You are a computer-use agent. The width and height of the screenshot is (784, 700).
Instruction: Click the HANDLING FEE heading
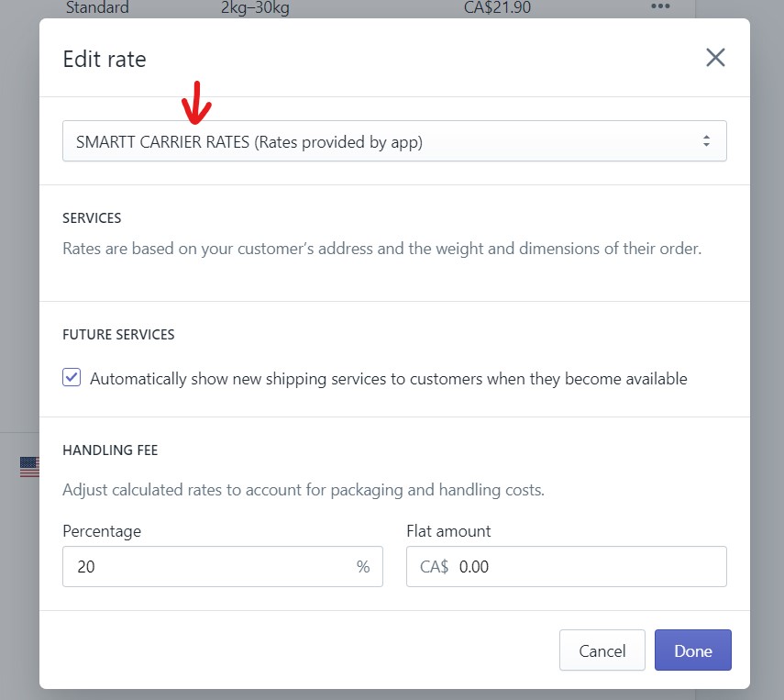tap(110, 450)
